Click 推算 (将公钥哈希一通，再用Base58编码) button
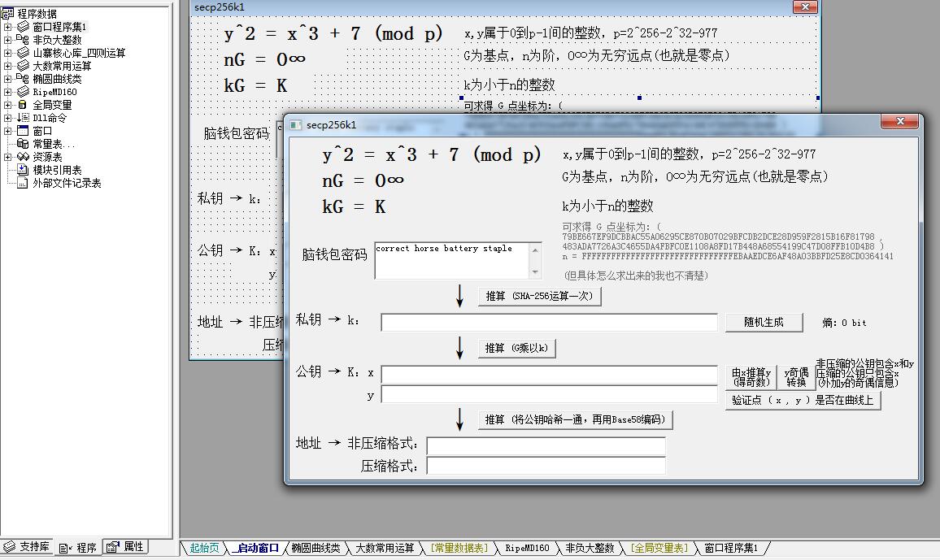The image size is (940, 560). (576, 420)
